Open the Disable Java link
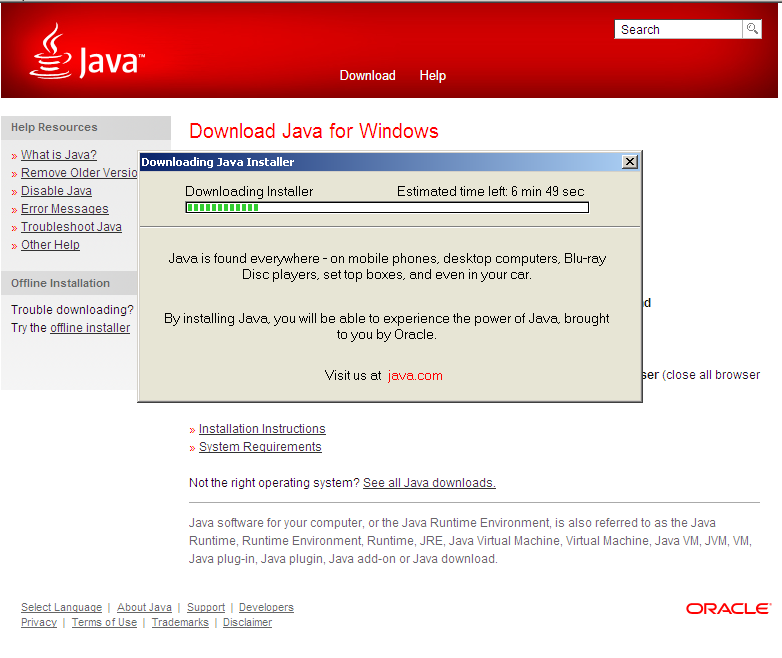Image resolution: width=782 pixels, height=658 pixels. click(56, 191)
